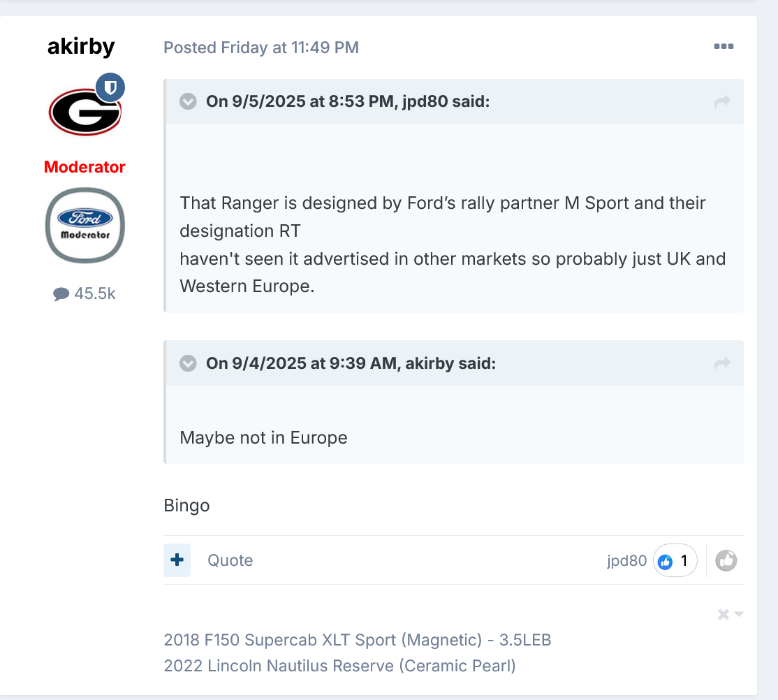
Task: Open akirby's profile from username
Action: point(81,47)
